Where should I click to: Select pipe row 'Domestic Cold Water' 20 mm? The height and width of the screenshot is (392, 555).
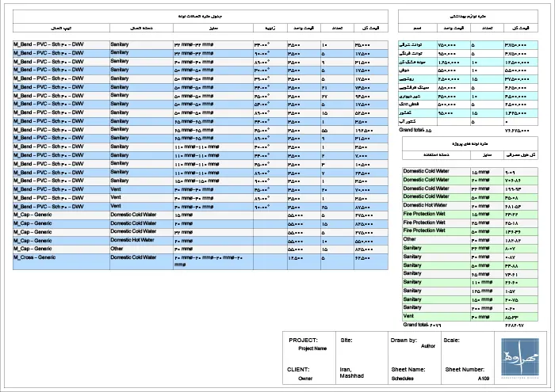[x=470, y=180]
